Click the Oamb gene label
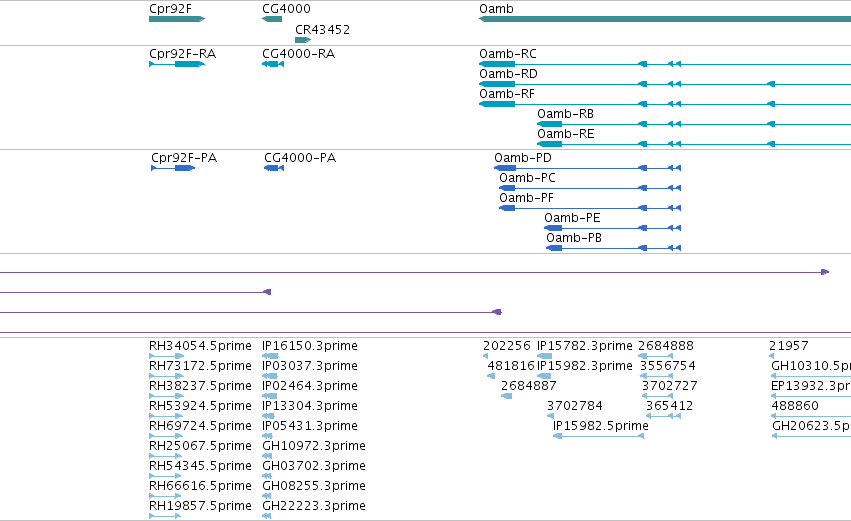 [496, 9]
